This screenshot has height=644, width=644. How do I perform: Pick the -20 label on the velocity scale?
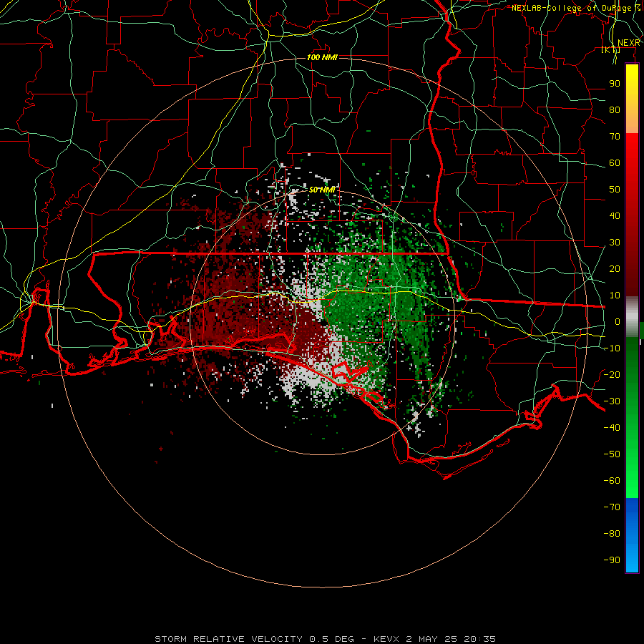click(612, 375)
